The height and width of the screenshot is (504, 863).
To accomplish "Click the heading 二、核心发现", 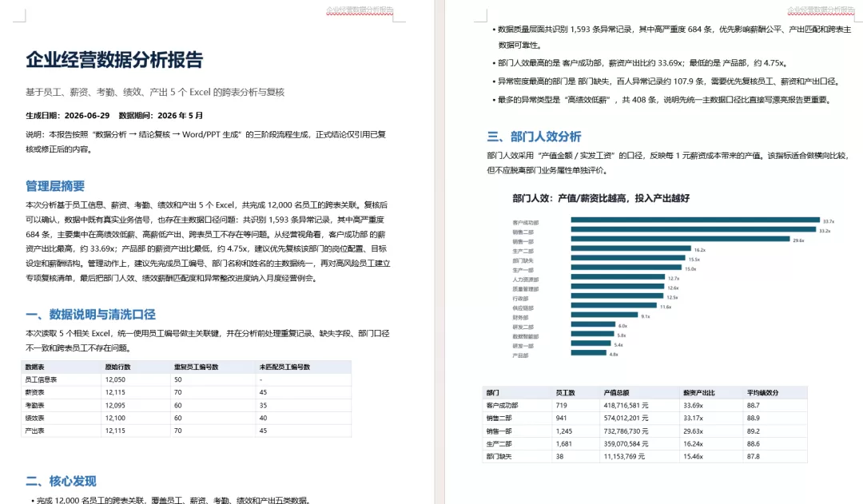I will click(x=61, y=481).
